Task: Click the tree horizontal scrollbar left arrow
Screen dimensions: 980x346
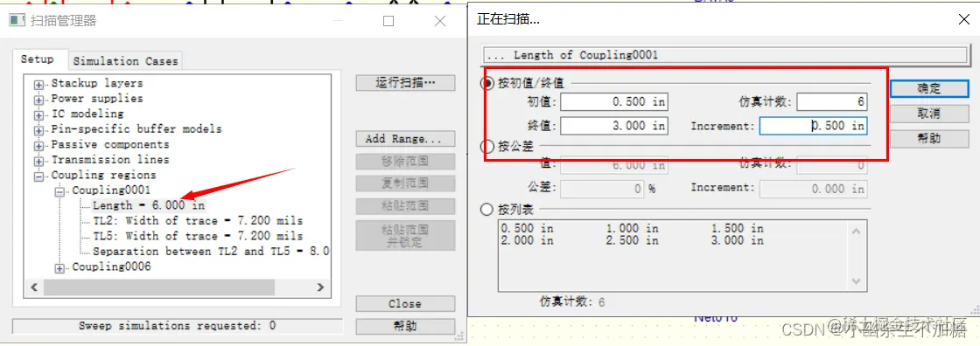Action: [34, 288]
